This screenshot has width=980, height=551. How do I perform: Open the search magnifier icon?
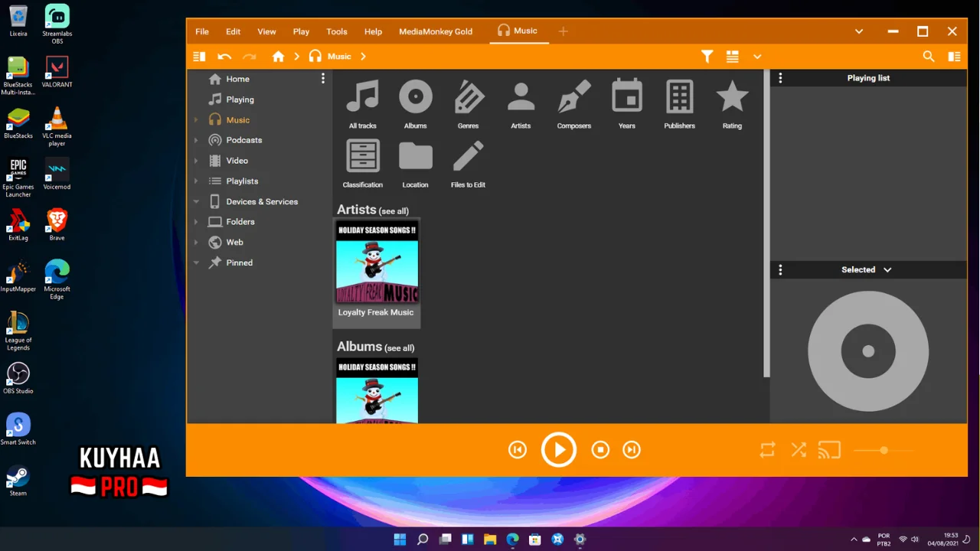[x=929, y=57]
